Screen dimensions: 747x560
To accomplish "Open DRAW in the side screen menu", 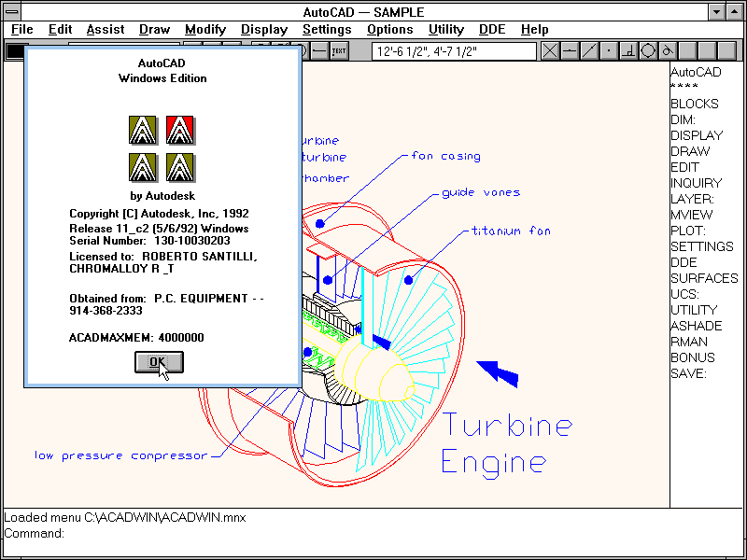I will pyautogui.click(x=690, y=151).
